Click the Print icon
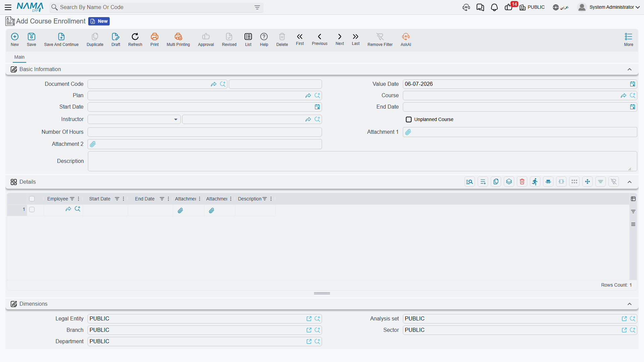644x362 pixels. 155,37
